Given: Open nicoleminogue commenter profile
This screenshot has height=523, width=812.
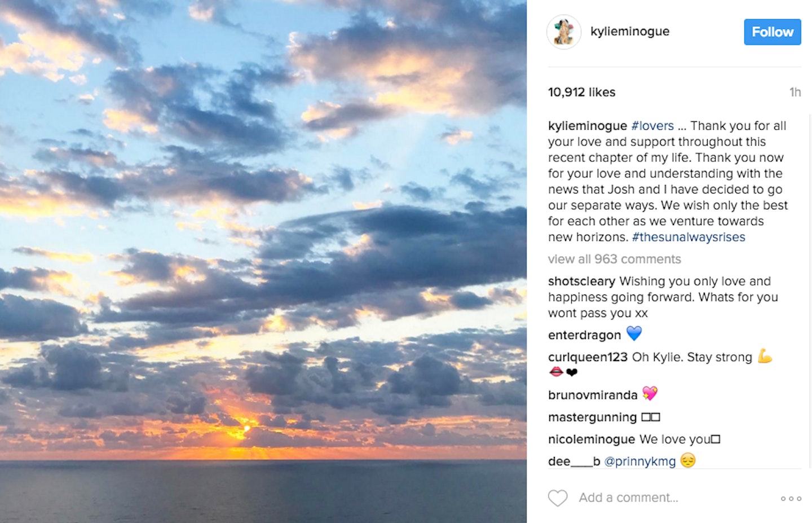Looking at the screenshot, I should click(592, 439).
